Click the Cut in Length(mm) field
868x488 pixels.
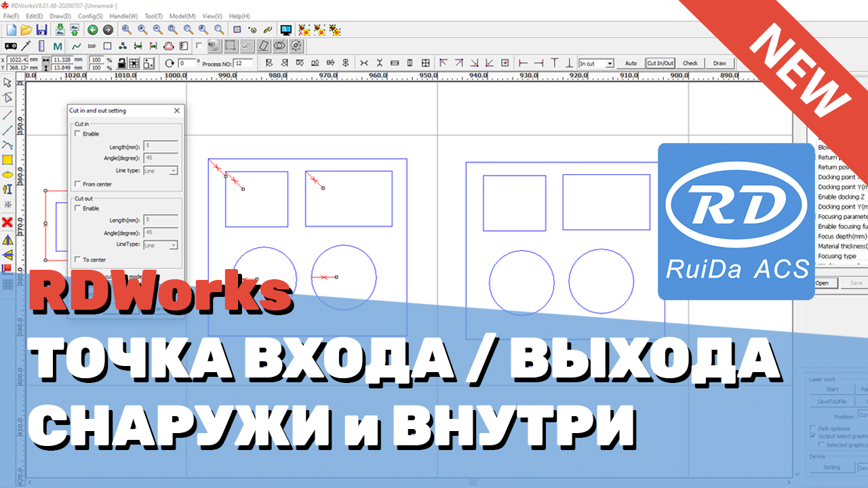(161, 146)
